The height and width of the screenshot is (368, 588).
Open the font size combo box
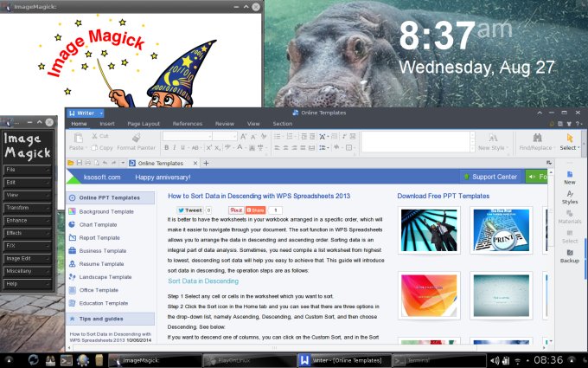pos(225,136)
